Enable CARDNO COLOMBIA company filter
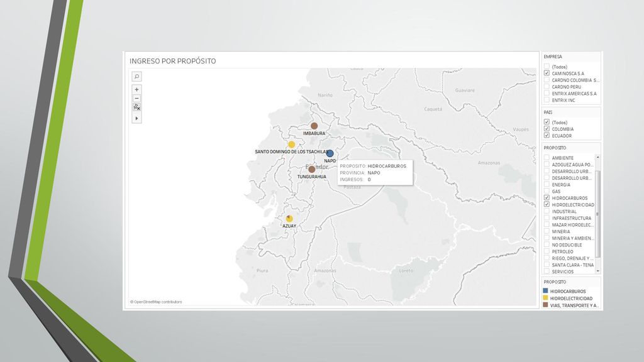Viewport: 644px width, 362px height. click(x=547, y=80)
